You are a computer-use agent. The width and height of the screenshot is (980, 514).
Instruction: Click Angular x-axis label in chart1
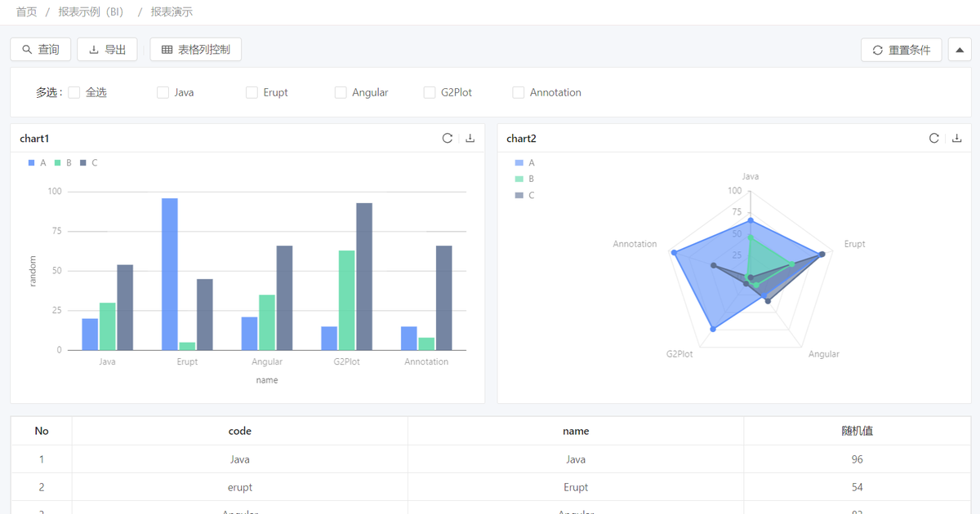(267, 361)
